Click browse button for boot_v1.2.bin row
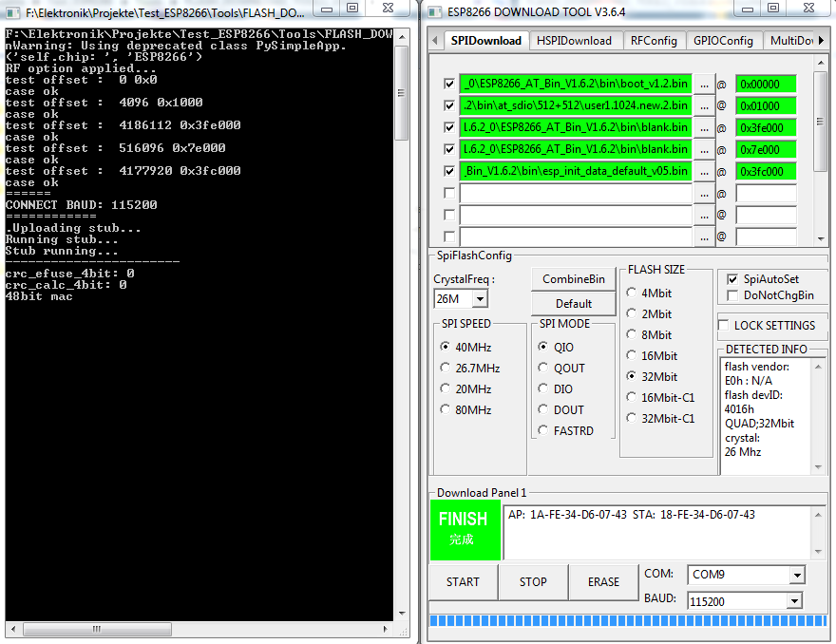 click(704, 85)
